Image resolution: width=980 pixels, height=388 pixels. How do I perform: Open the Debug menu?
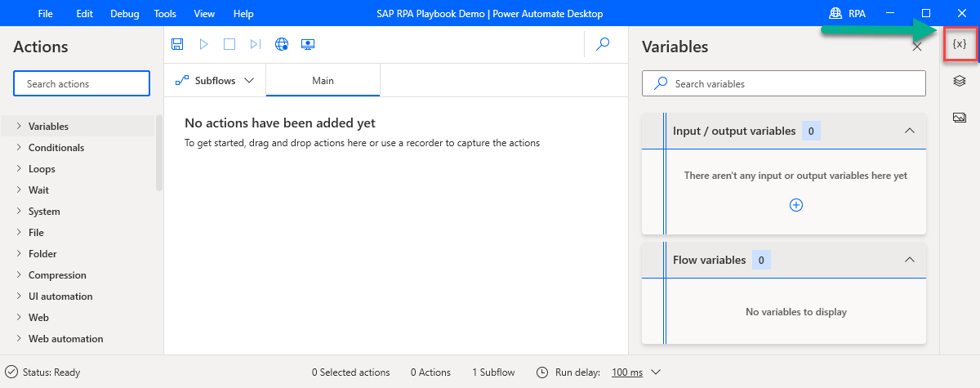[x=124, y=14]
